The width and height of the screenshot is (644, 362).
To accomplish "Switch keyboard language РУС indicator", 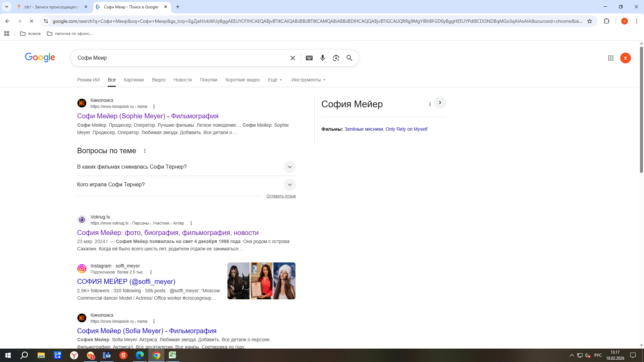I will pyautogui.click(x=598, y=355).
